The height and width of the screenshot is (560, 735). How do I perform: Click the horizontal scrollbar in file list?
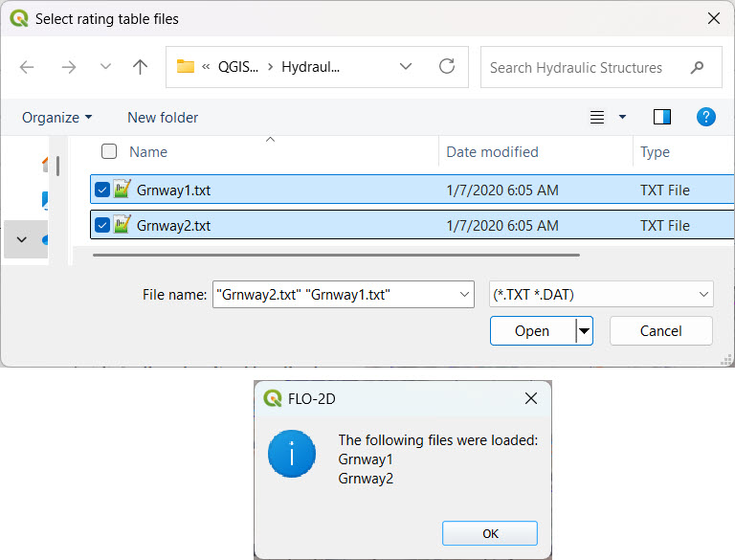click(x=335, y=255)
